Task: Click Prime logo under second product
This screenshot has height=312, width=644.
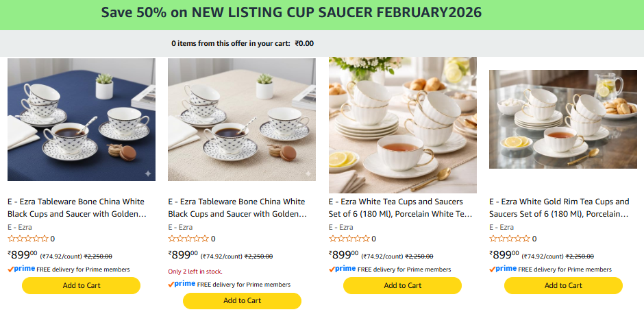Action: point(183,284)
